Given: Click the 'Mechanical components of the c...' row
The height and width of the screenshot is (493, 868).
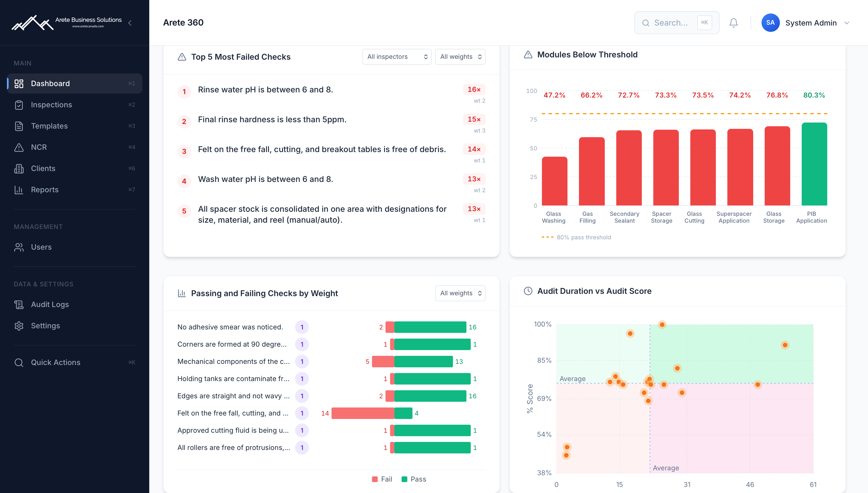Looking at the screenshot, I should (331, 362).
